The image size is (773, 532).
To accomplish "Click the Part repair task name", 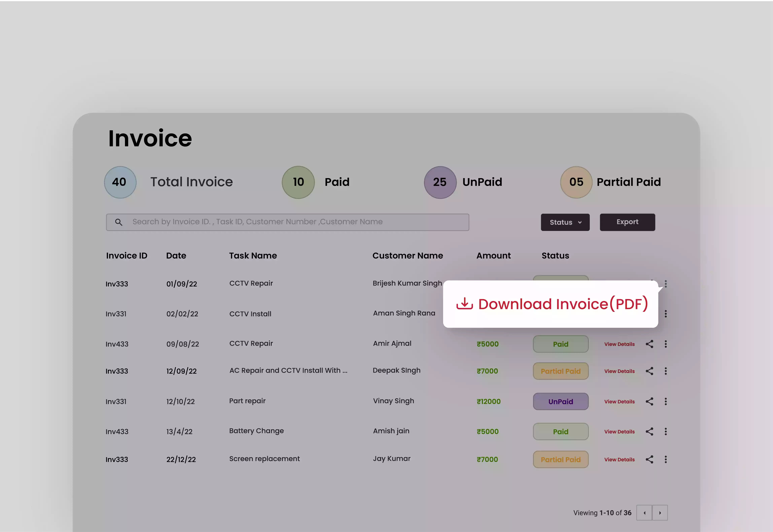I will point(247,401).
